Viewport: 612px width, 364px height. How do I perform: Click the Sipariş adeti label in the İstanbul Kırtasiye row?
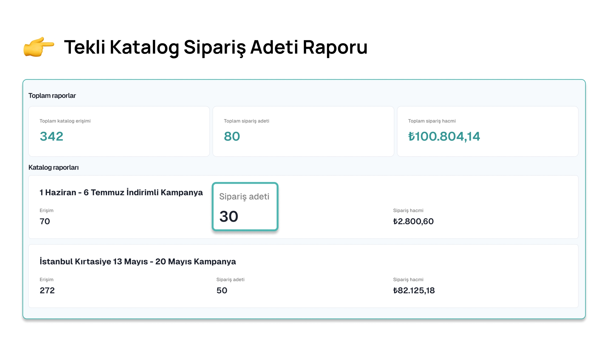click(x=230, y=279)
